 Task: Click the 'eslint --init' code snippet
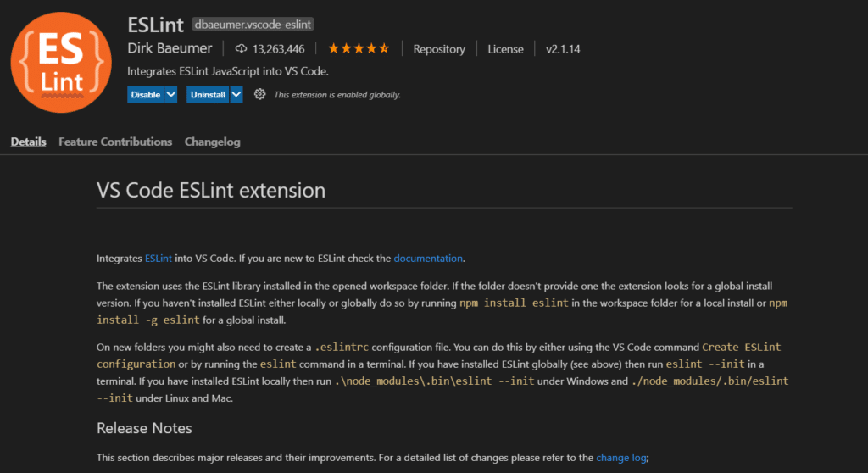tap(705, 364)
